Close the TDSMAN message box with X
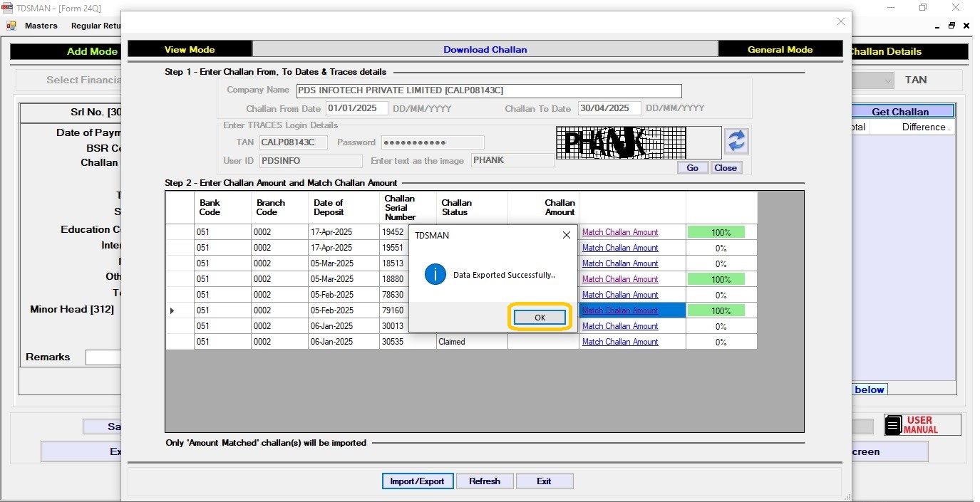Screen dimensions: 980x502 tap(566, 235)
